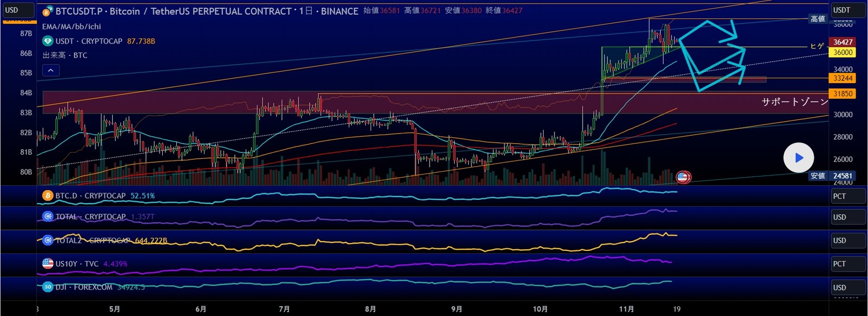Viewport: 868px width, 316px height.
Task: Click the 11月 marker on the time axis
Action: click(x=627, y=309)
